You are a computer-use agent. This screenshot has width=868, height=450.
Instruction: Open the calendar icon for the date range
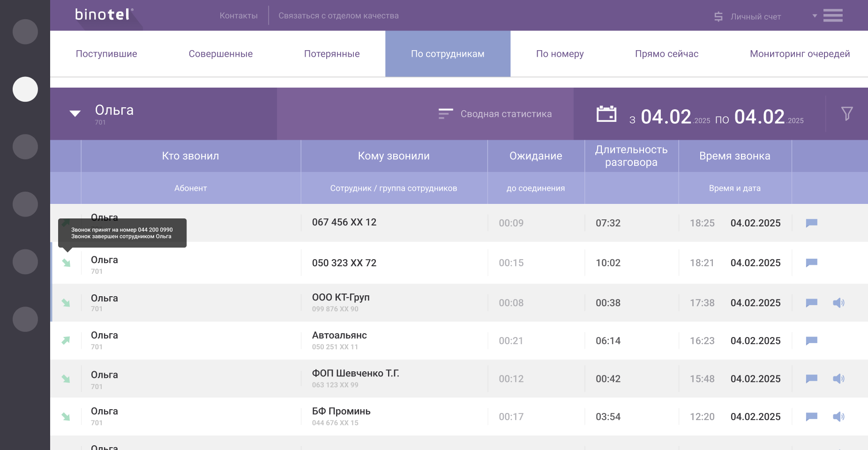606,113
